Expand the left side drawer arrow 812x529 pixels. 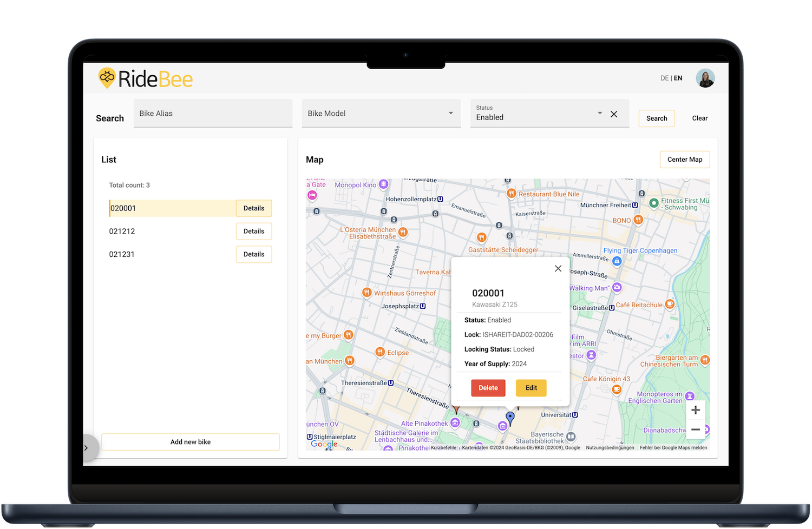tap(86, 448)
